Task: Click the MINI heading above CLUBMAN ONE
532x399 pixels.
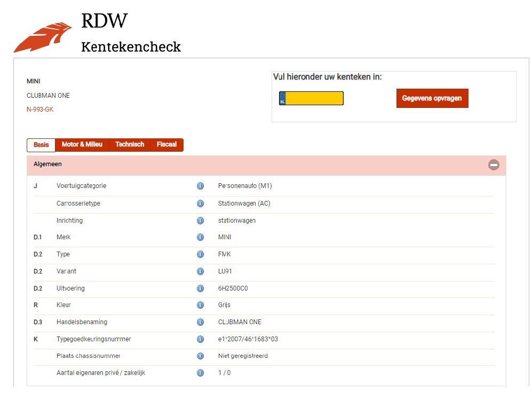Action: [x=34, y=81]
